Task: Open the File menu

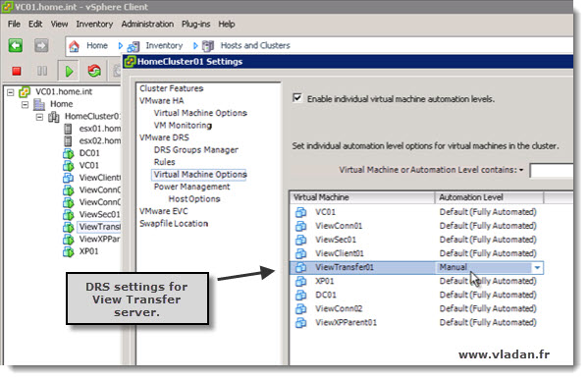Action: (x=15, y=24)
